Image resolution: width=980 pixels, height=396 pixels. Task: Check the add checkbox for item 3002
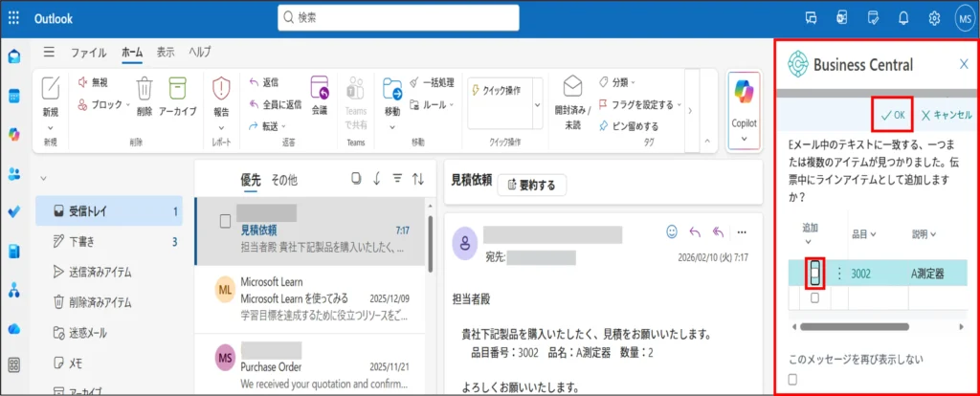(813, 274)
